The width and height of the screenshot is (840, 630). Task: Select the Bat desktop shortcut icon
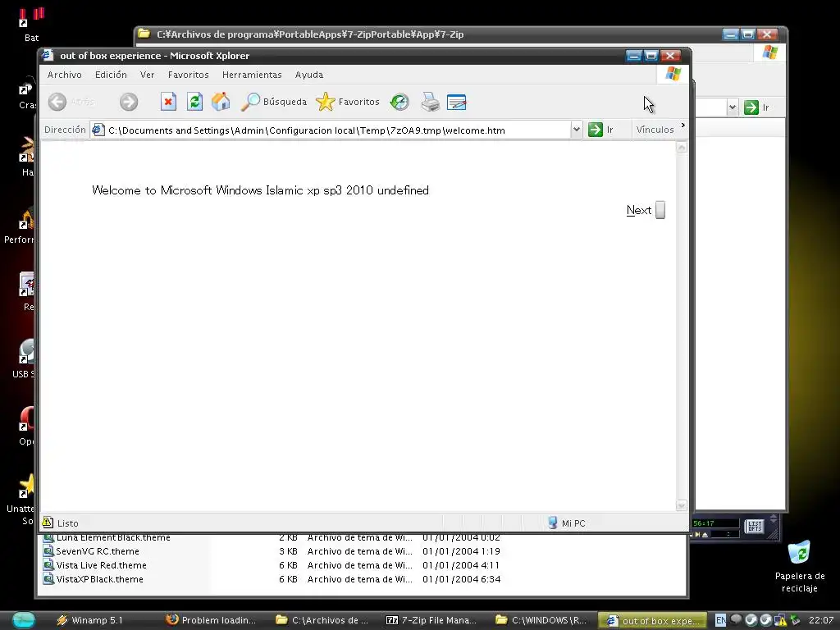tap(32, 25)
